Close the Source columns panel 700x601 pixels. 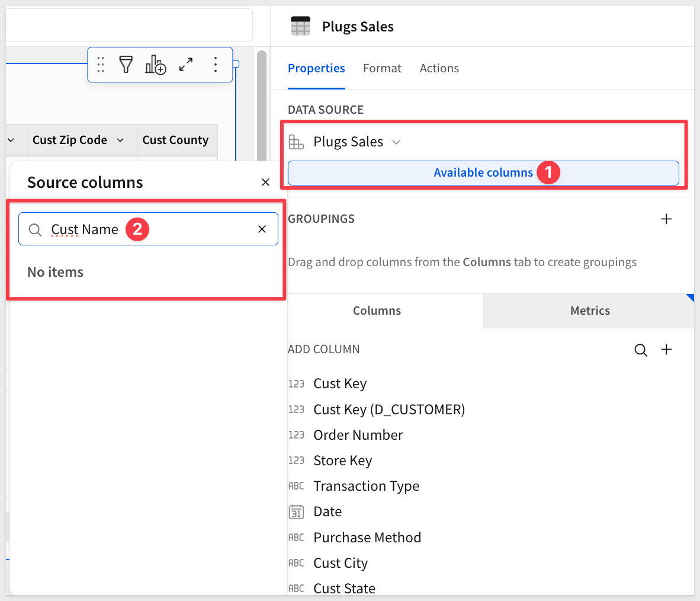pyautogui.click(x=265, y=183)
